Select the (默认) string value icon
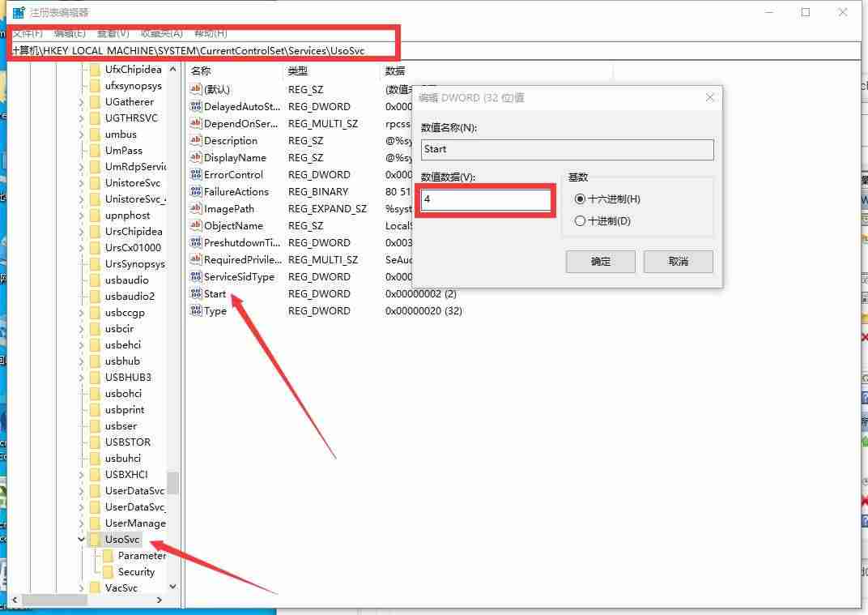Screen dimensions: 868x615 [196, 88]
